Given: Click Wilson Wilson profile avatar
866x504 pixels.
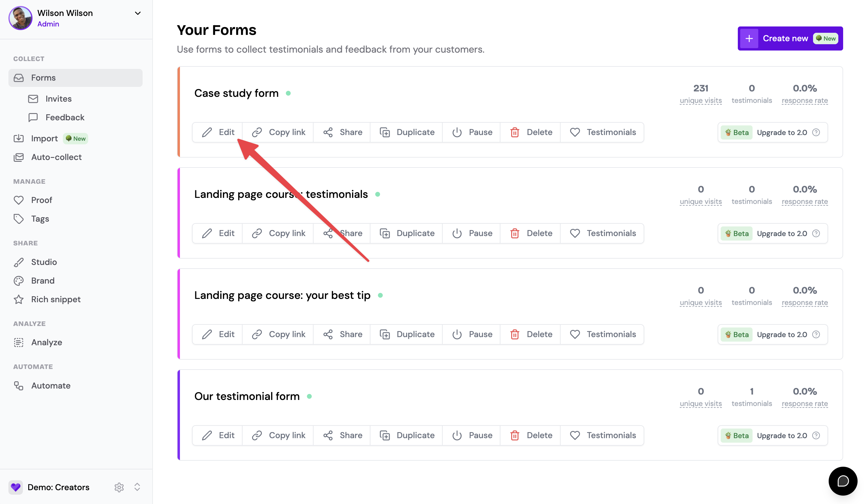Looking at the screenshot, I should pyautogui.click(x=20, y=18).
